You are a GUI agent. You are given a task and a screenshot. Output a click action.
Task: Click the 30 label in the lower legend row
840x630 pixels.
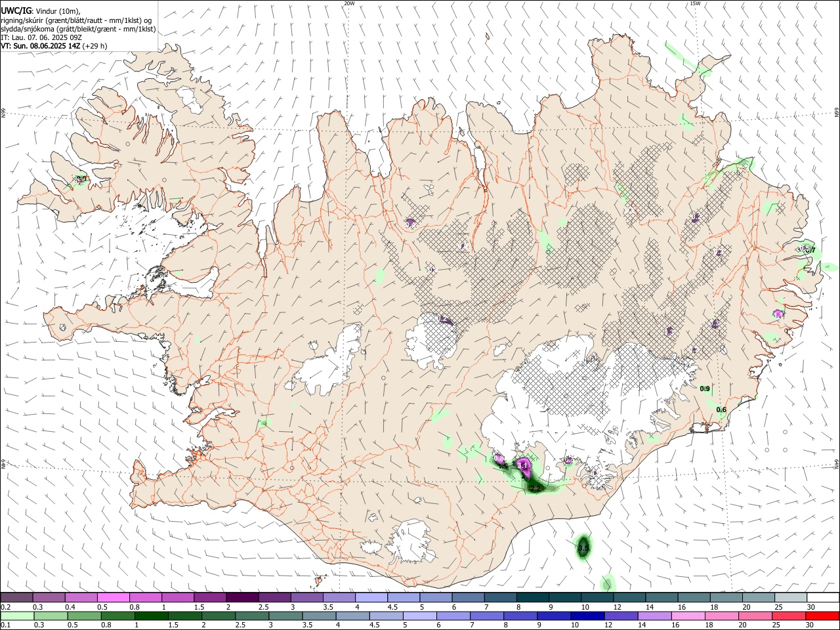pos(811,625)
